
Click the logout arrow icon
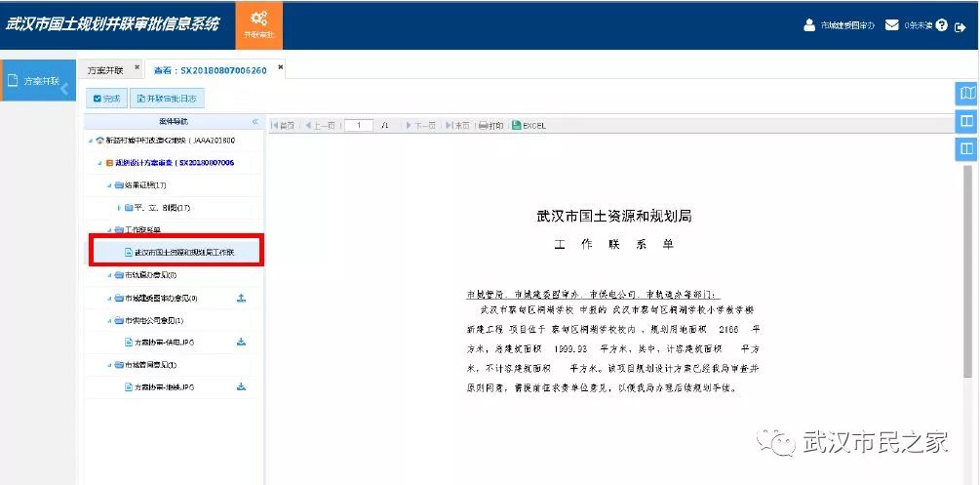click(960, 27)
